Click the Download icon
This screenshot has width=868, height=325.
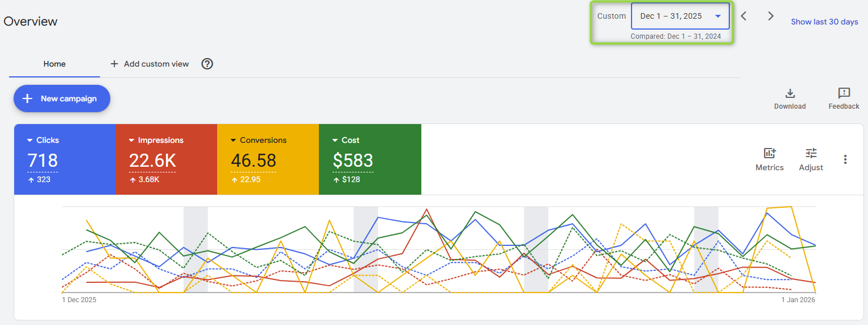click(790, 93)
